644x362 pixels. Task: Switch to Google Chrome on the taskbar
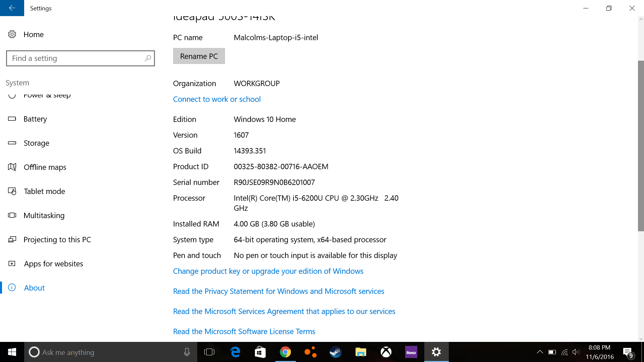pos(285,352)
